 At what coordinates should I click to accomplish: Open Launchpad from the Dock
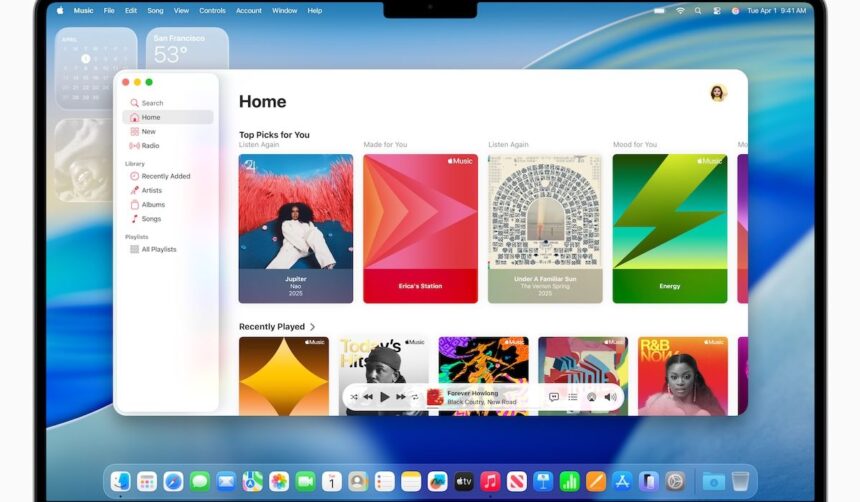146,482
